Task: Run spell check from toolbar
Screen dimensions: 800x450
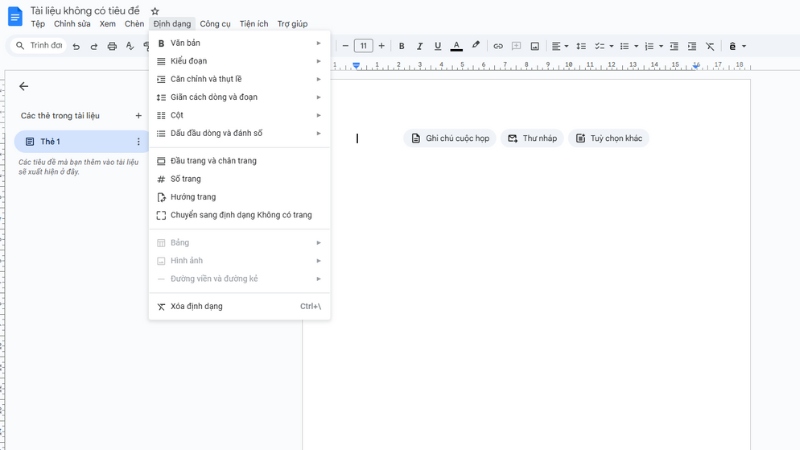Action: click(130, 46)
